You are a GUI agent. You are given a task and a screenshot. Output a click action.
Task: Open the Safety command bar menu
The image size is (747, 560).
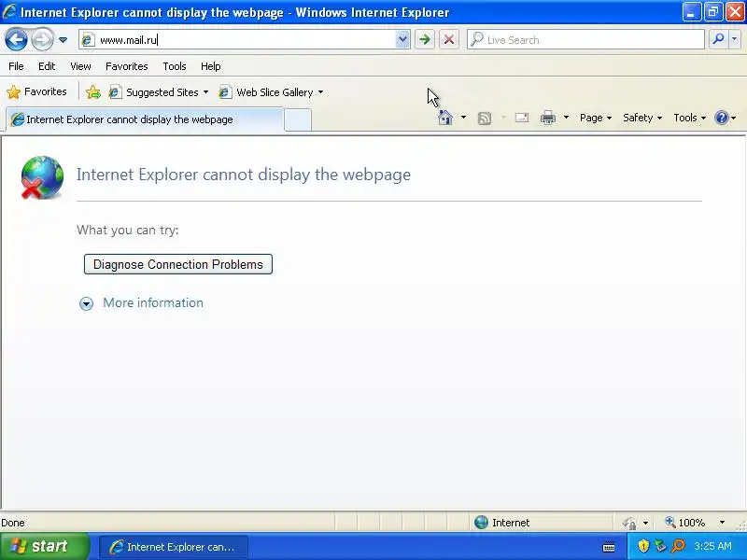pyautogui.click(x=642, y=118)
